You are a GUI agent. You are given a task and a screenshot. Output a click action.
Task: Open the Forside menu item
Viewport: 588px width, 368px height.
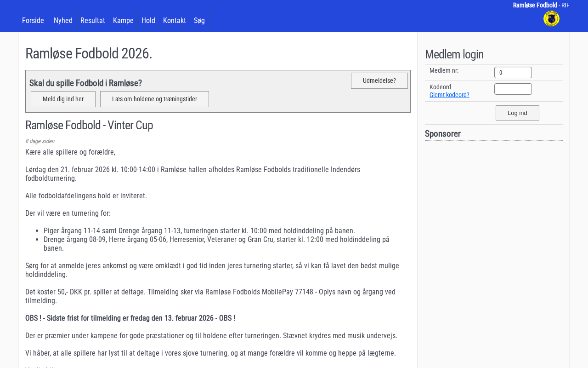pyautogui.click(x=33, y=20)
